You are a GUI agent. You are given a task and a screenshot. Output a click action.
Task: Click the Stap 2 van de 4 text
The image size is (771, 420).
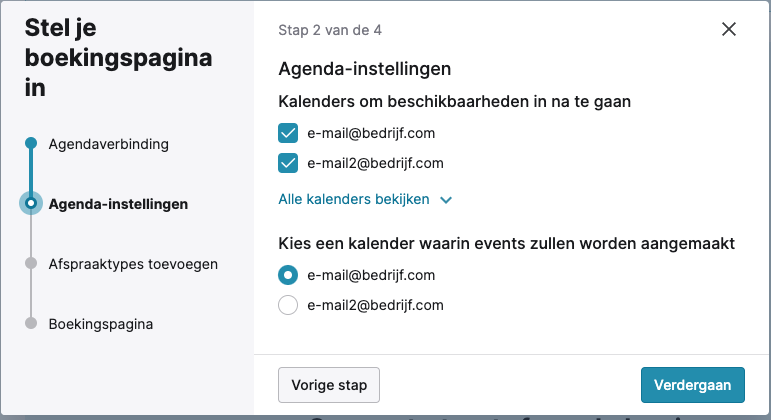(330, 30)
